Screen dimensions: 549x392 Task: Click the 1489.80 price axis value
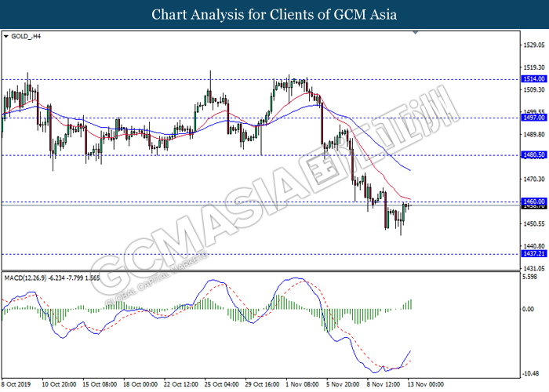click(x=534, y=134)
